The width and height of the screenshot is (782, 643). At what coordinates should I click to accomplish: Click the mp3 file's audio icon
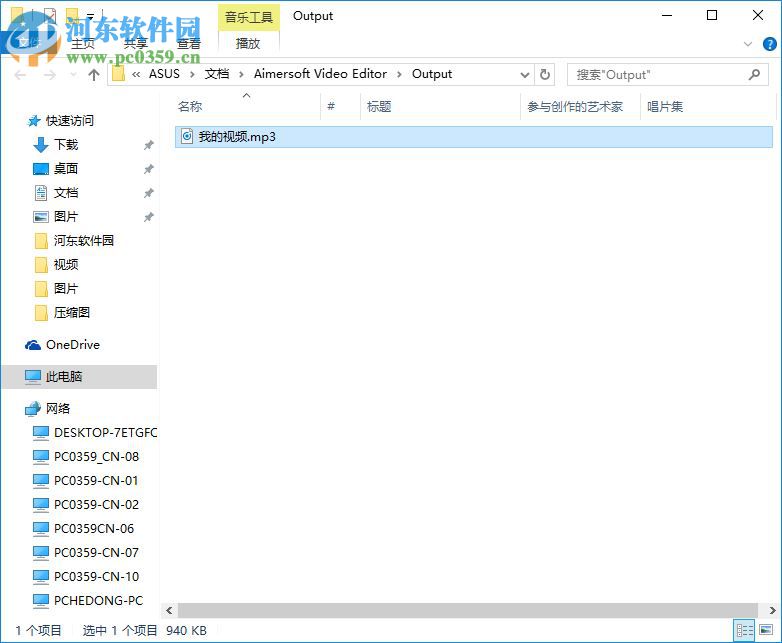[187, 136]
